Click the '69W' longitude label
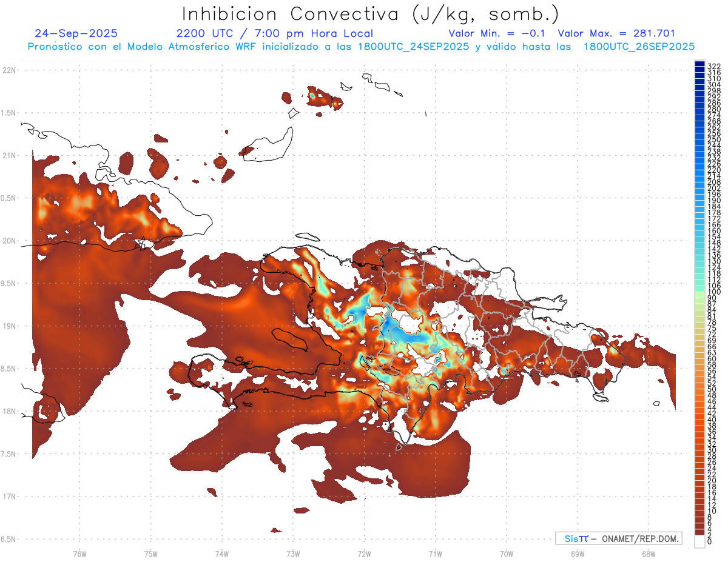The height and width of the screenshot is (562, 728). coord(578,554)
